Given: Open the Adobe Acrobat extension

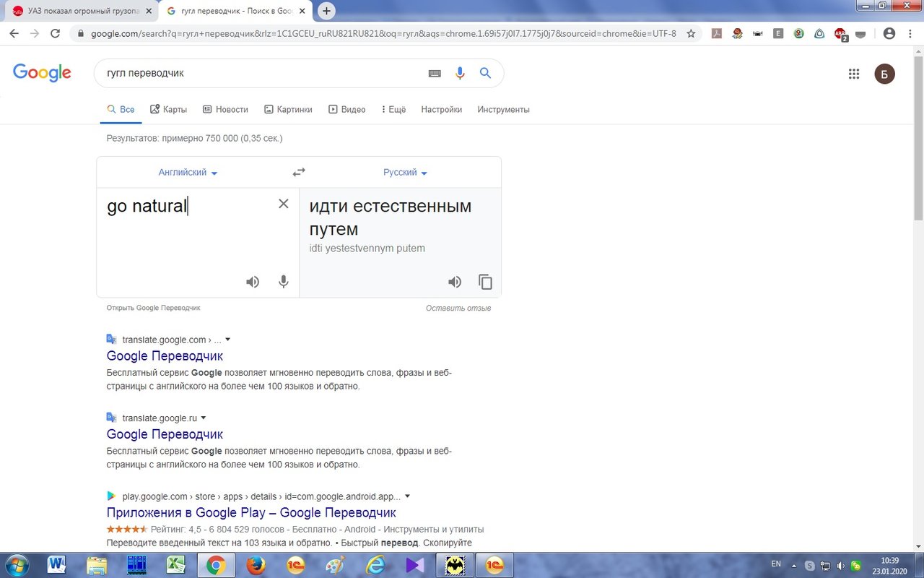Looking at the screenshot, I should click(717, 33).
